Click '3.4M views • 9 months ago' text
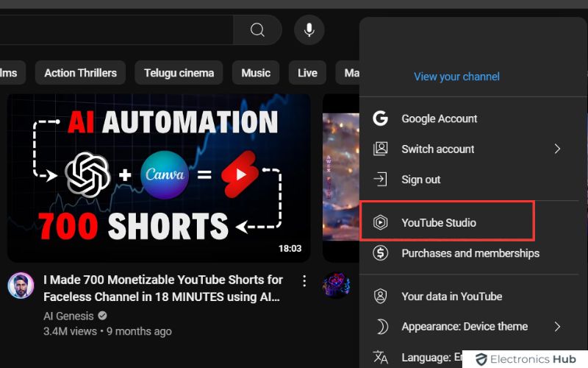This screenshot has width=588, height=368. [x=107, y=331]
